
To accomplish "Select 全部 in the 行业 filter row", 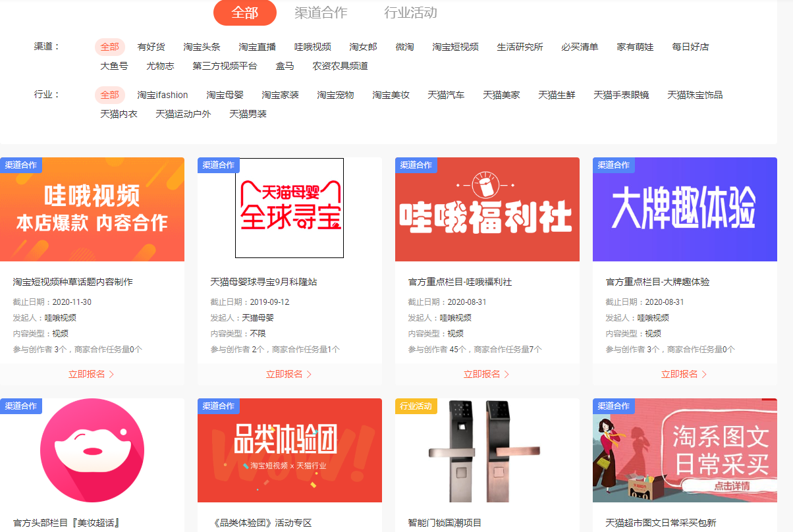I will (109, 95).
